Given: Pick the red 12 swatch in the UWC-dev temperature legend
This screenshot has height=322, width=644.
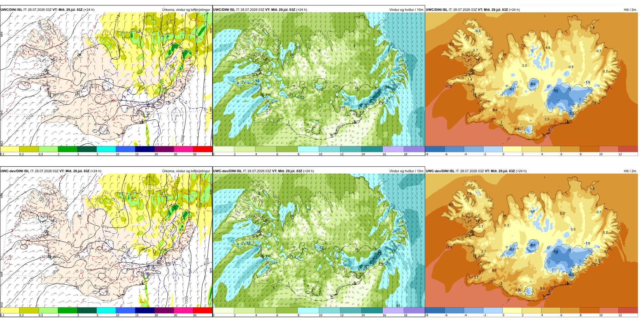Looking at the screenshot, I should tap(628, 310).
